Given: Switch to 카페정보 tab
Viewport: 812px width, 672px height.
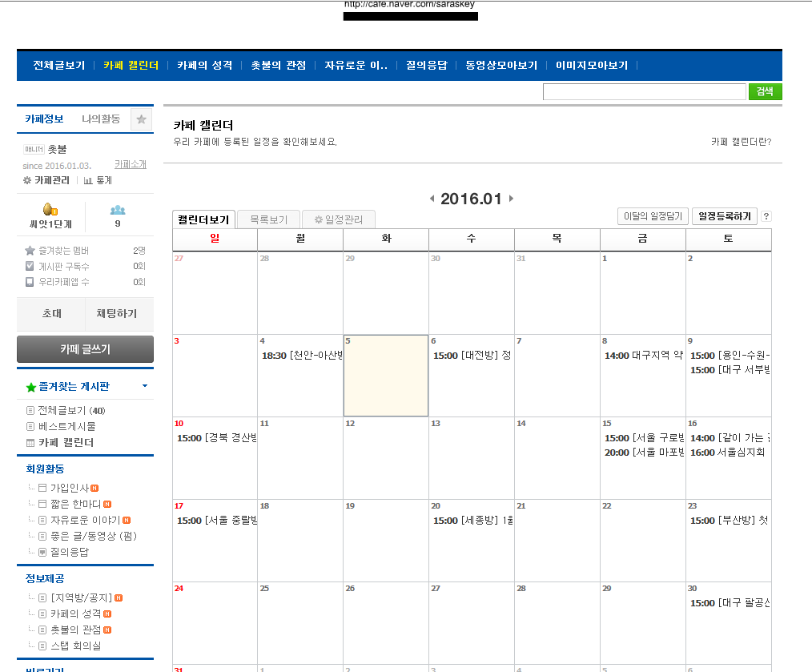Looking at the screenshot, I should click(45, 119).
